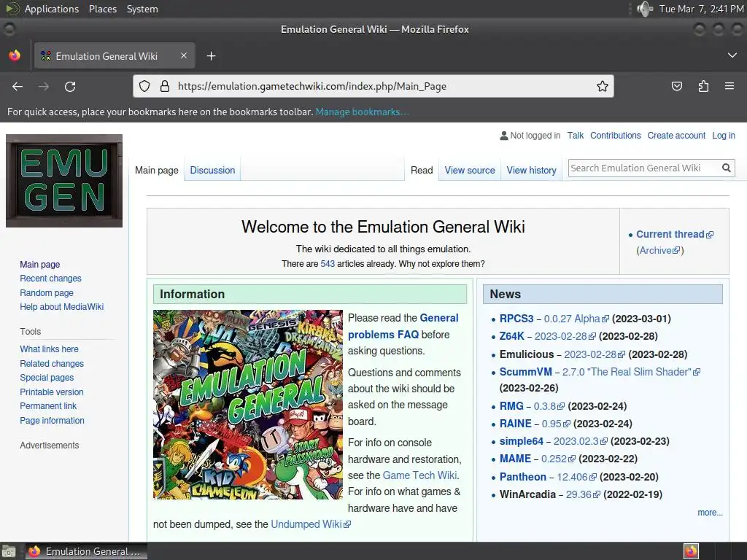Open a new tab with plus button
Screen dimensions: 747x560
pyautogui.click(x=211, y=56)
